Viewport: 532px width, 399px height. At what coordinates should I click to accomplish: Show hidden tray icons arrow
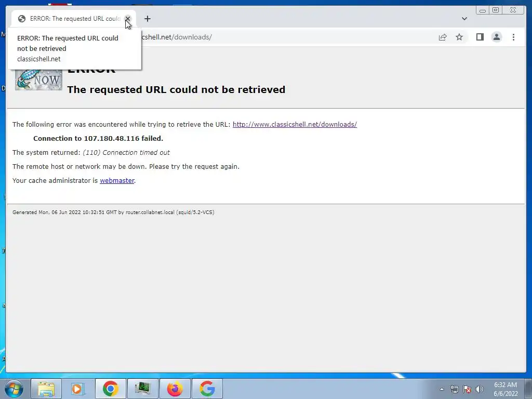[x=442, y=389]
